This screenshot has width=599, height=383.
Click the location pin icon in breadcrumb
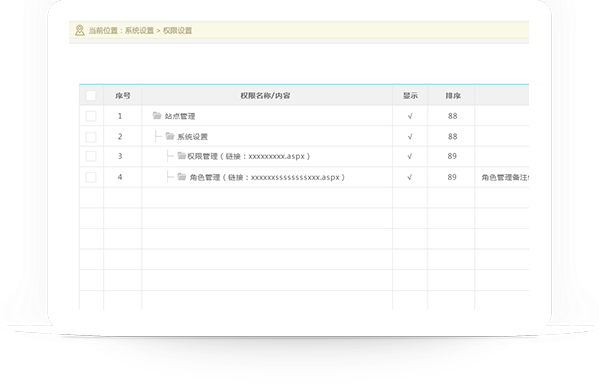79,30
